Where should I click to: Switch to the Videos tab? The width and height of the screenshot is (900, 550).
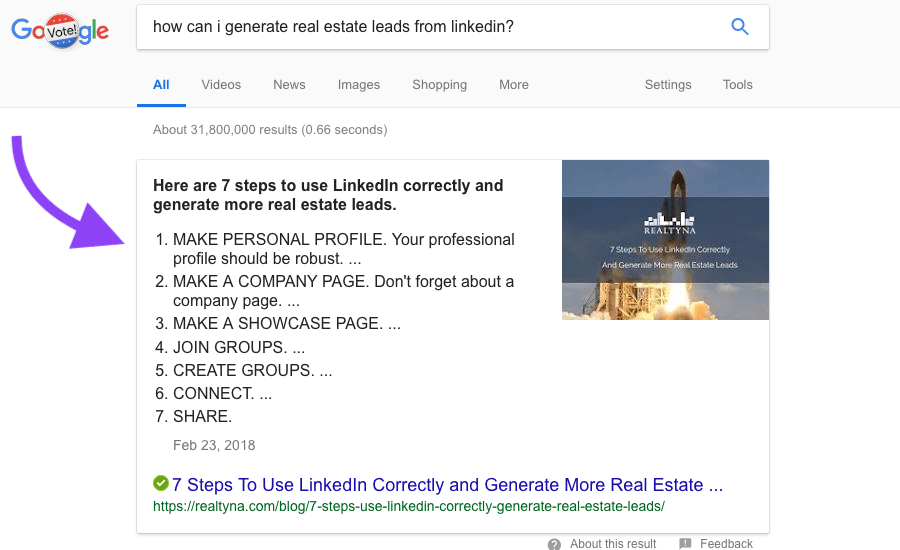[221, 84]
